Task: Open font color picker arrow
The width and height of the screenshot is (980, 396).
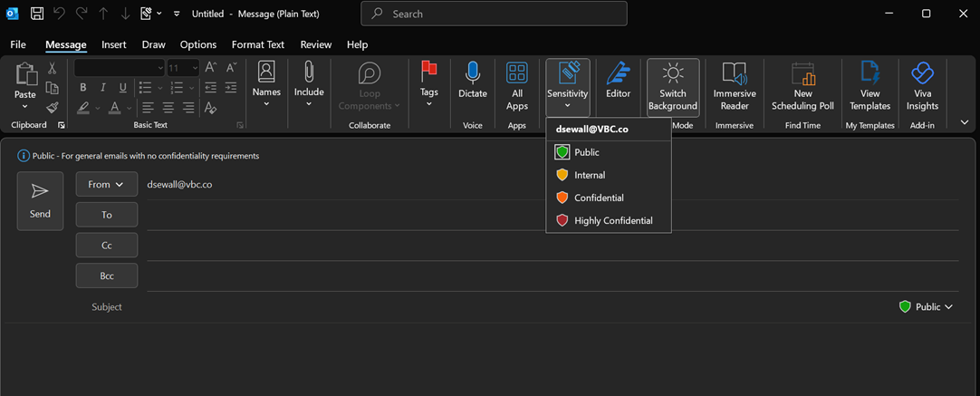Action: click(x=130, y=108)
